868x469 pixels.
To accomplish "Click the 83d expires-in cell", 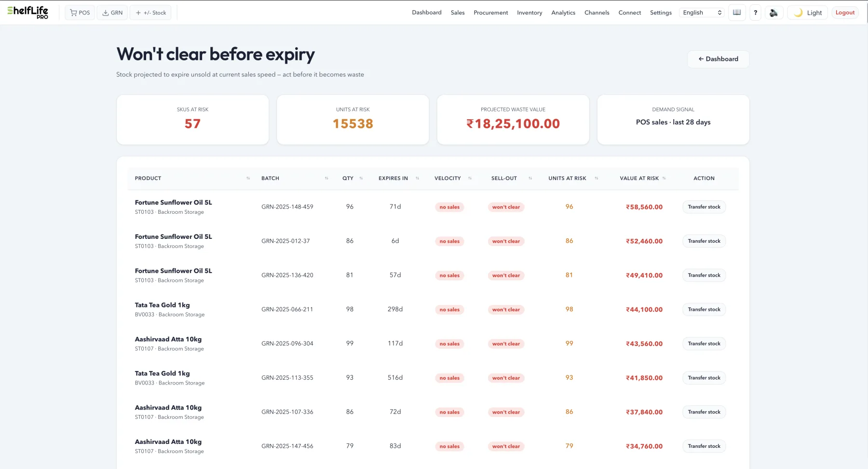I will click(x=395, y=446).
